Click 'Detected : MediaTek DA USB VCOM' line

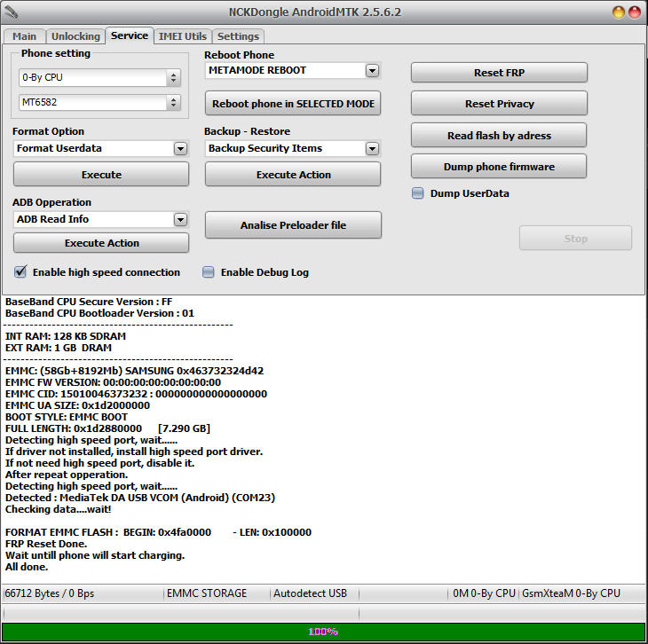[140, 498]
